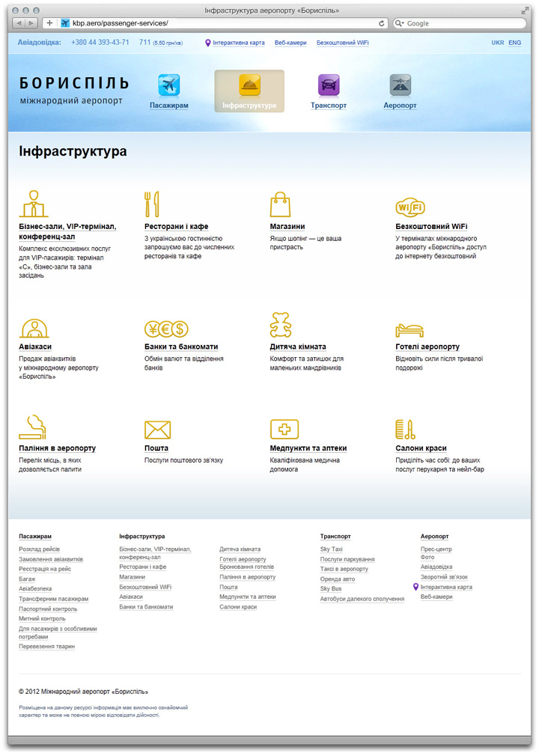Viewport: 539px width, 756px height.
Task: Click the Аеропорт navigation label
Action: [x=401, y=106]
